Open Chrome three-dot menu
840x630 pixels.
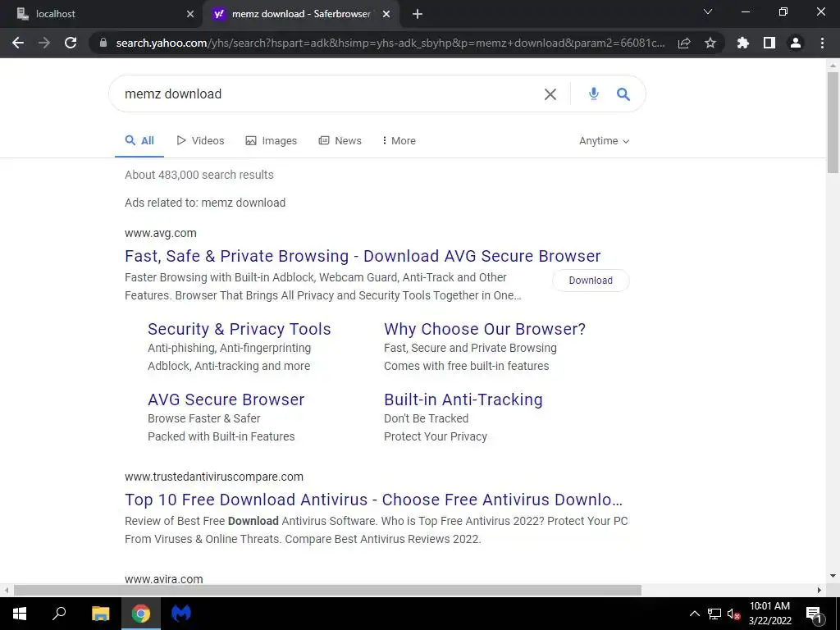pyautogui.click(x=822, y=43)
